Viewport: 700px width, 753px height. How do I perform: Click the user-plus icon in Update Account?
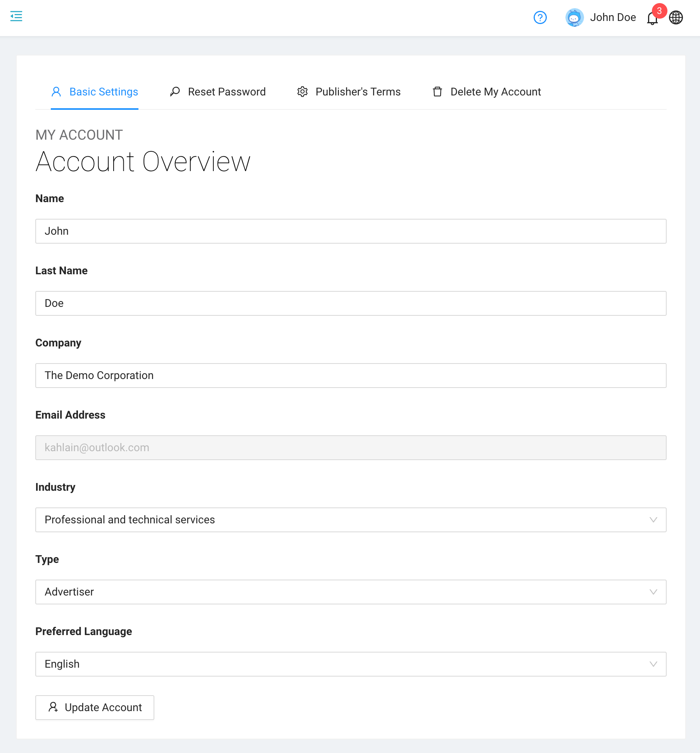(x=53, y=707)
